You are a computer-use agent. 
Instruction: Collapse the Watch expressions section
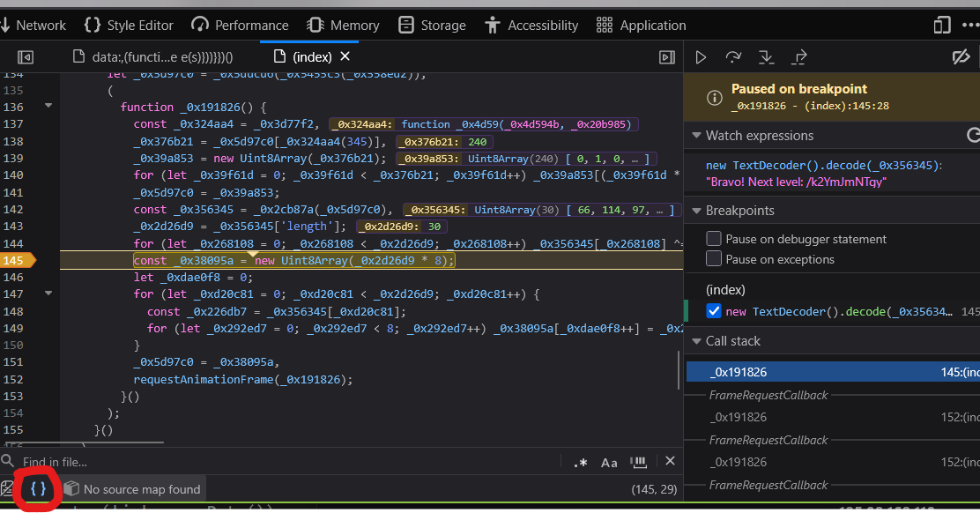tap(696, 136)
